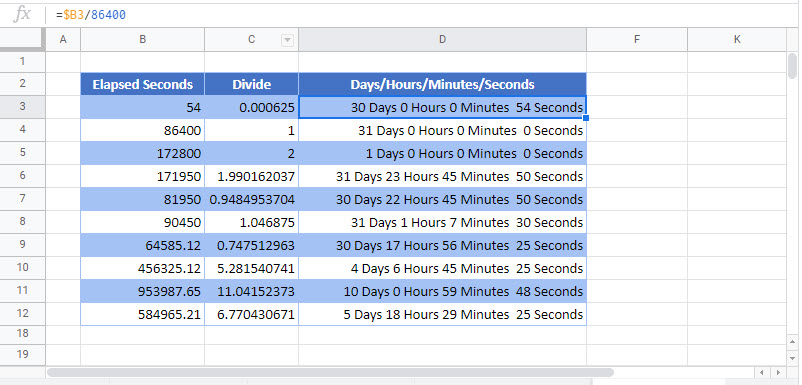The image size is (802, 385).
Task: Click the vertical scrollbar thumb
Action: [x=792, y=66]
